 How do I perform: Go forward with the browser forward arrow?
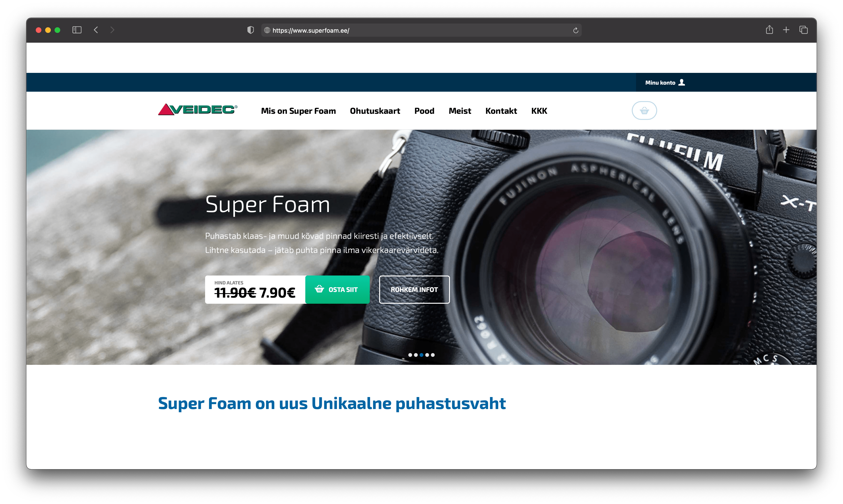pyautogui.click(x=112, y=30)
